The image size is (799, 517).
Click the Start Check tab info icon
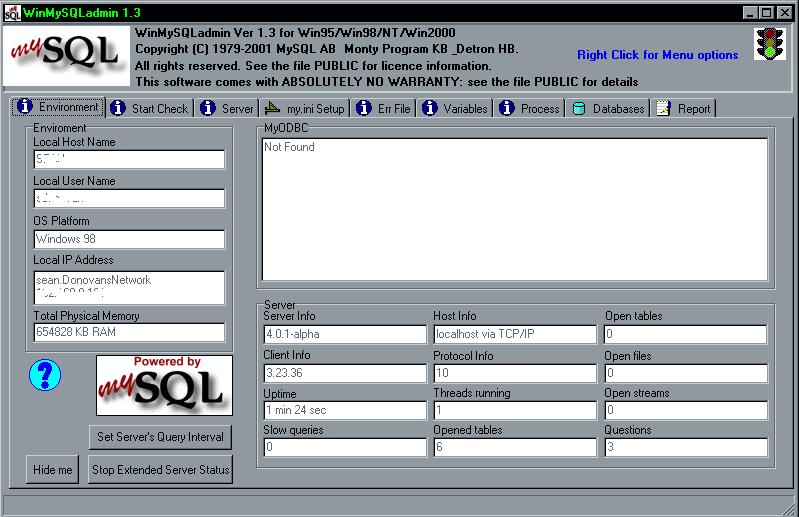(118, 107)
